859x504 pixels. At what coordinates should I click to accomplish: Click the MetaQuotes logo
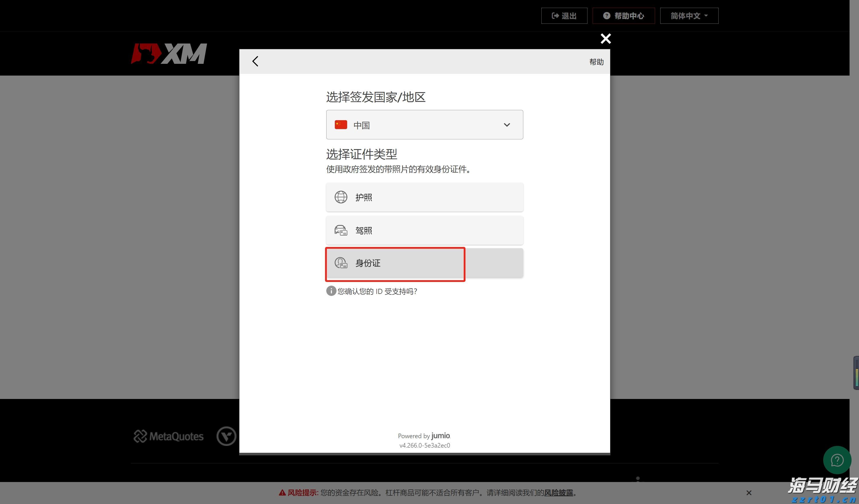coord(168,436)
